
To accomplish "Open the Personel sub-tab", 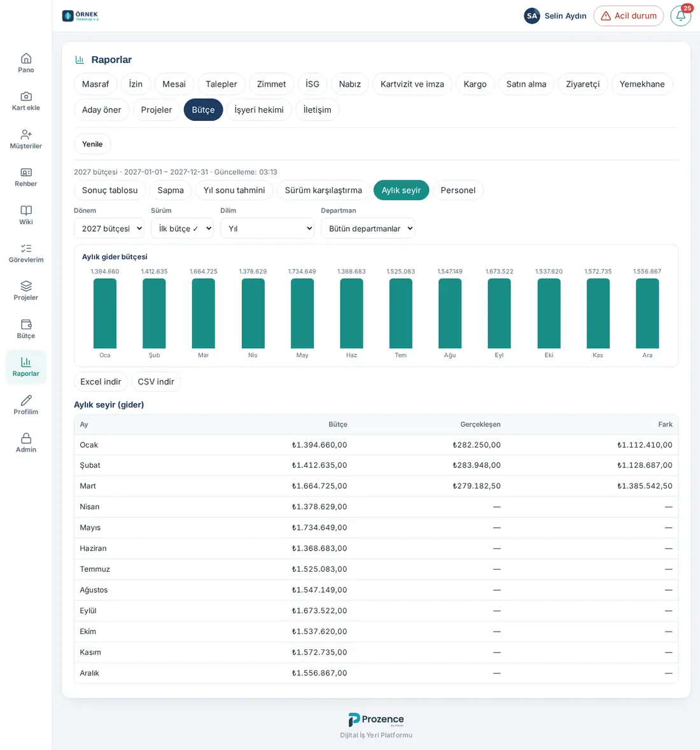I will [458, 190].
